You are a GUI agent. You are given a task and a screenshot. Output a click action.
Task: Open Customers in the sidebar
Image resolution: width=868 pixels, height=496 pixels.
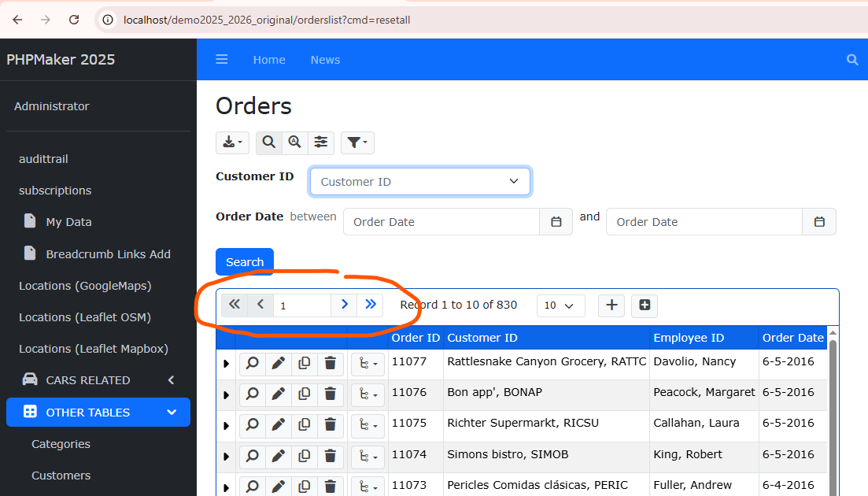click(61, 476)
